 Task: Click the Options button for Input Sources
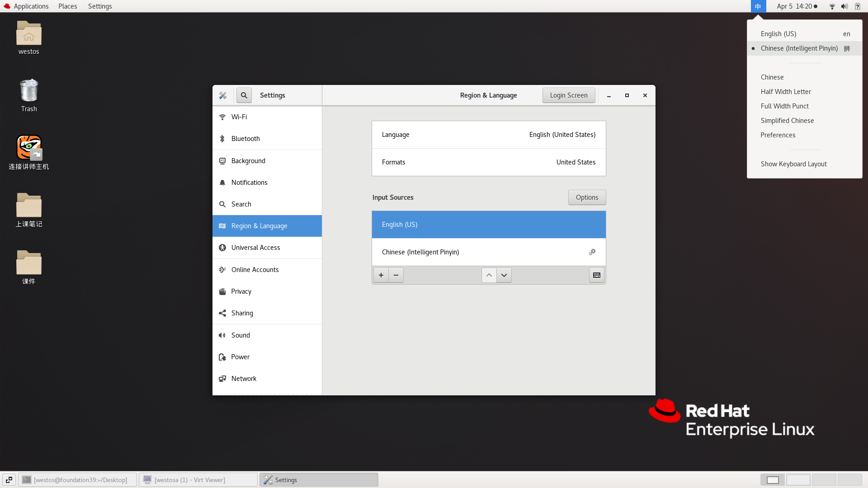tap(587, 197)
